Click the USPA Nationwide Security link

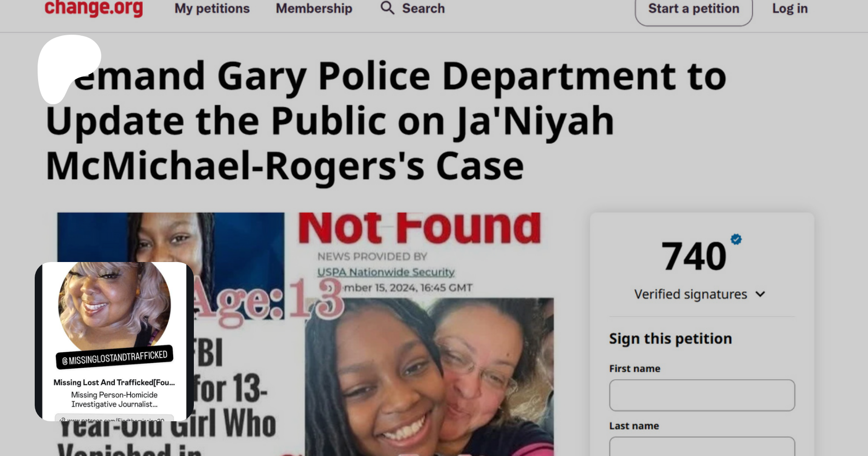(386, 272)
